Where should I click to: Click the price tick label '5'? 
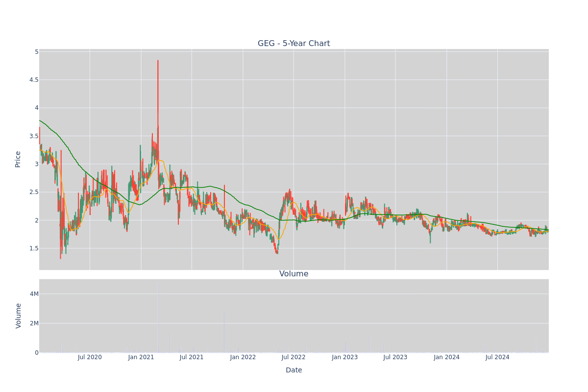pyautogui.click(x=36, y=52)
